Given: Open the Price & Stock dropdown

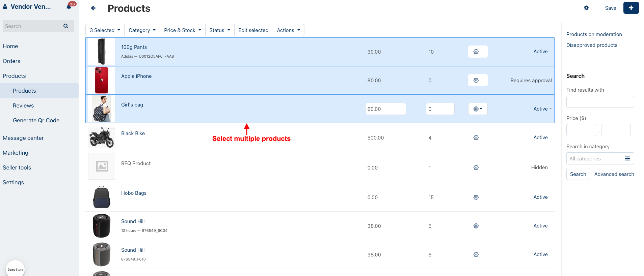Looking at the screenshot, I should point(182,30).
